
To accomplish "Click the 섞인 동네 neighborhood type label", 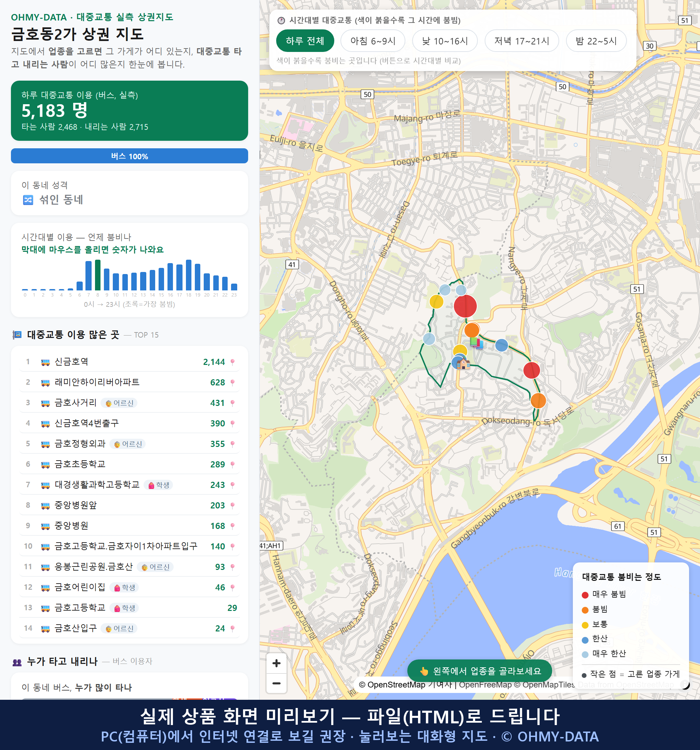I will click(x=61, y=200).
